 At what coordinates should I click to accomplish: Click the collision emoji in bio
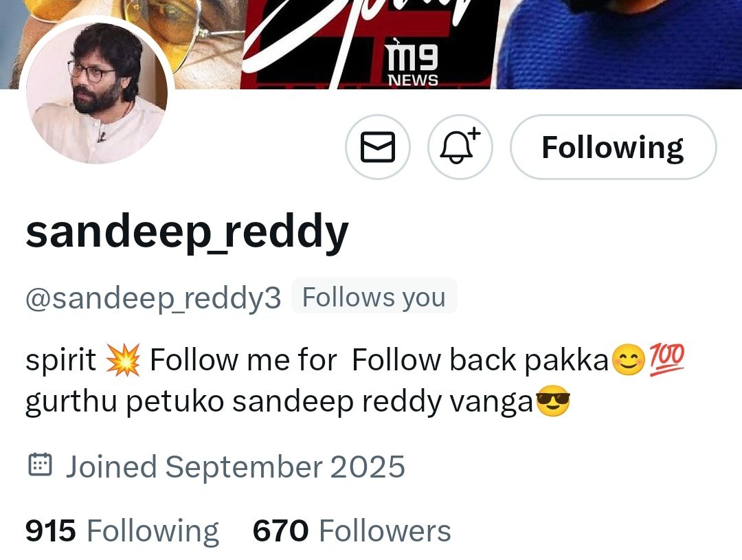(x=123, y=360)
